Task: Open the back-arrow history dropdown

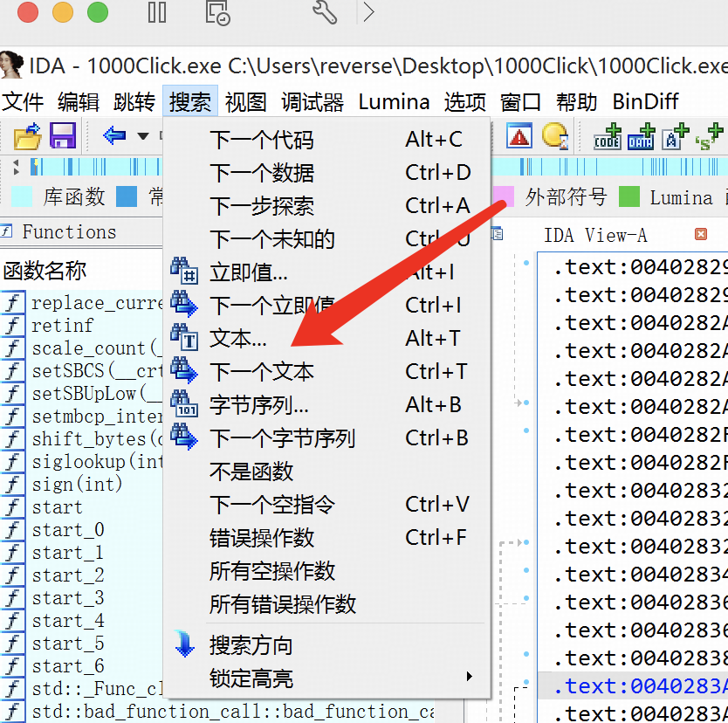Action: 142,136
